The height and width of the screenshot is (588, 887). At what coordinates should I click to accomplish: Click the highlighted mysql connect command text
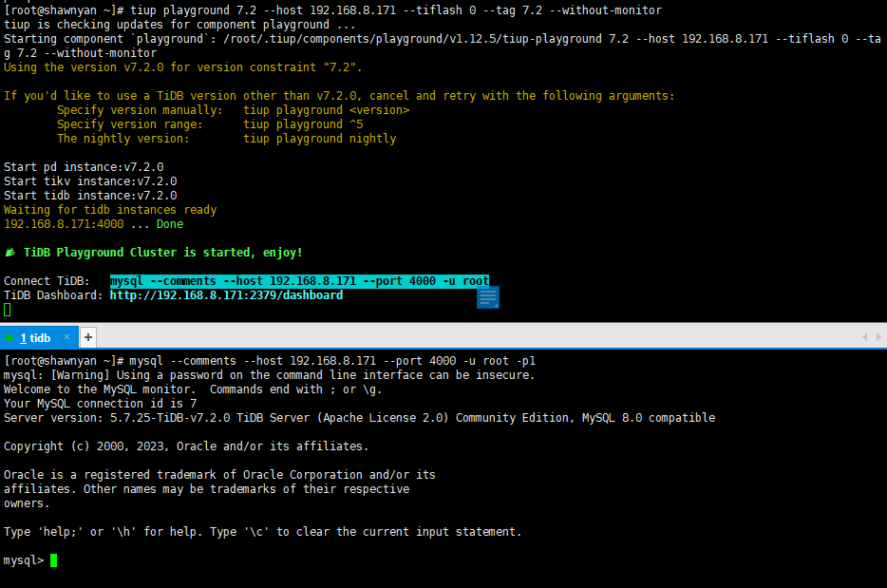point(299,281)
